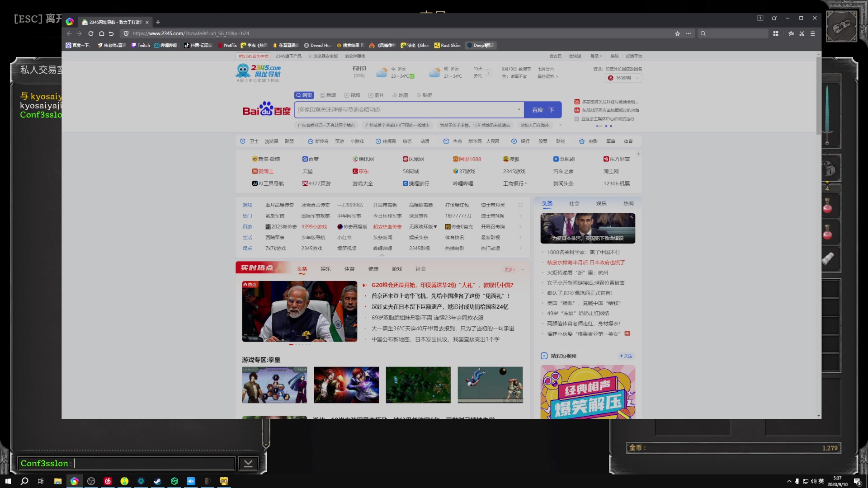Bookmark page with the star icon

click(x=677, y=33)
